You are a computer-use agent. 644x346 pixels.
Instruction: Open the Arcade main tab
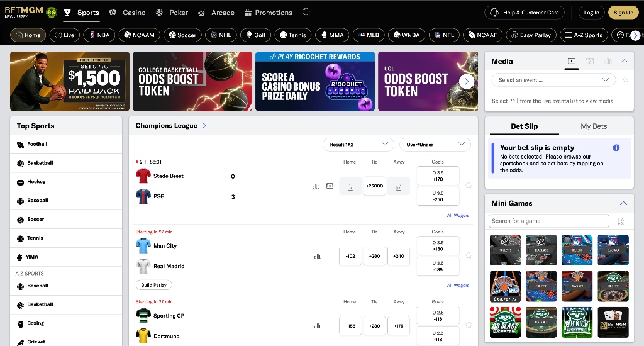coord(216,13)
